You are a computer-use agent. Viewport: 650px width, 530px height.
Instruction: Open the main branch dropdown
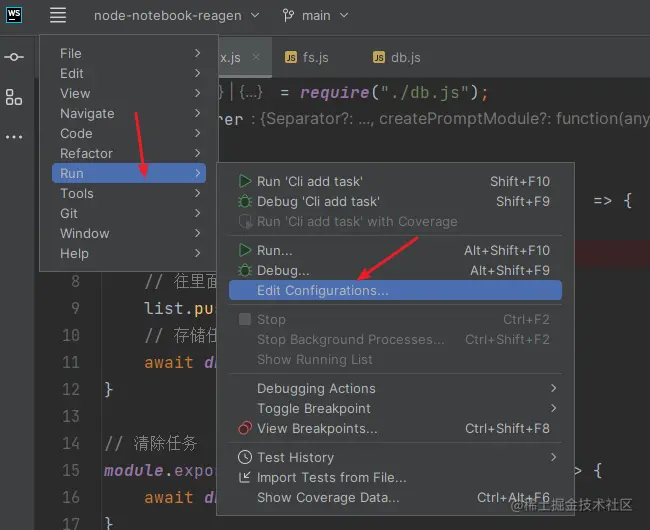pyautogui.click(x=325, y=16)
